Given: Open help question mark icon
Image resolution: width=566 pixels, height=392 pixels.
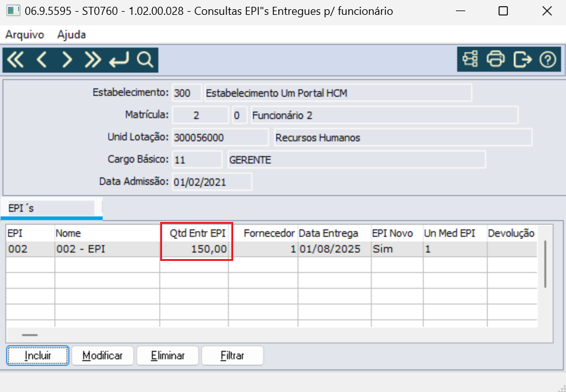Looking at the screenshot, I should (x=548, y=59).
